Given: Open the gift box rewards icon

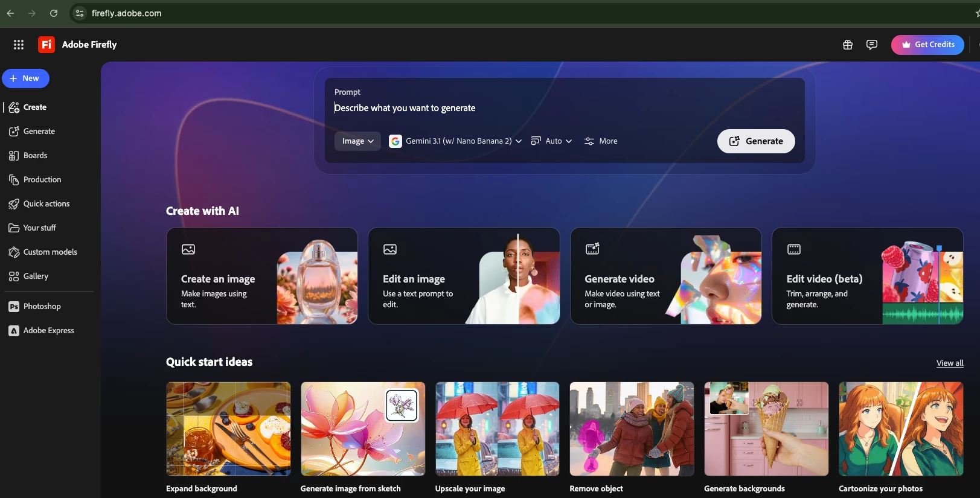Looking at the screenshot, I should 848,45.
